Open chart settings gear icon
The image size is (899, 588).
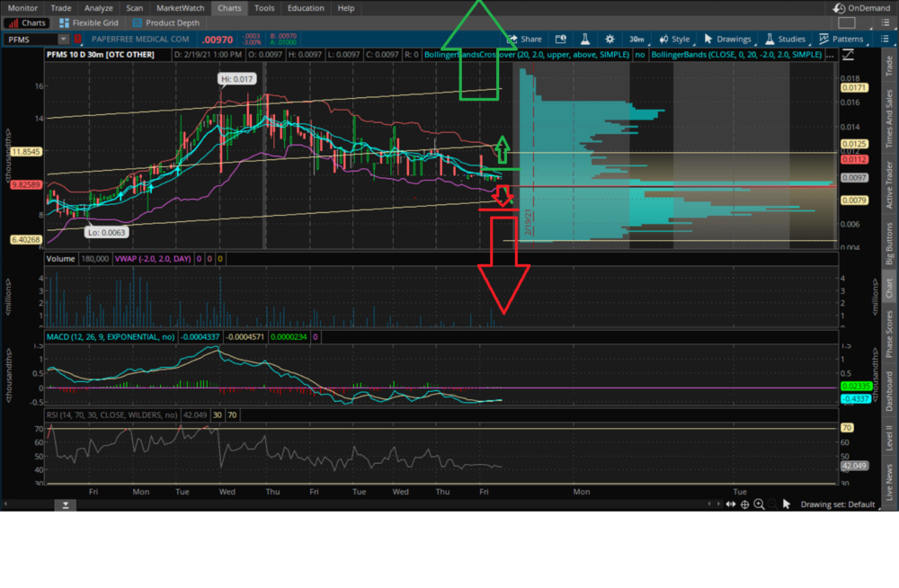[x=610, y=39]
